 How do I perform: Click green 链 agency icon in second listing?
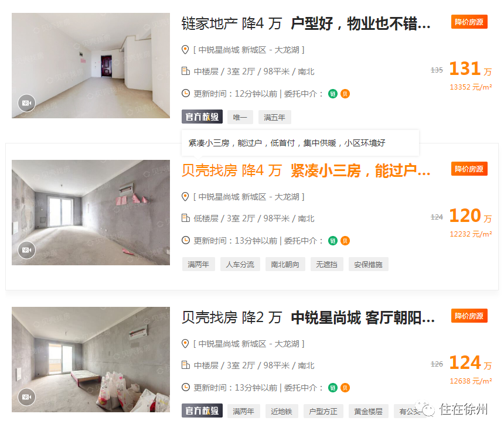(x=333, y=241)
